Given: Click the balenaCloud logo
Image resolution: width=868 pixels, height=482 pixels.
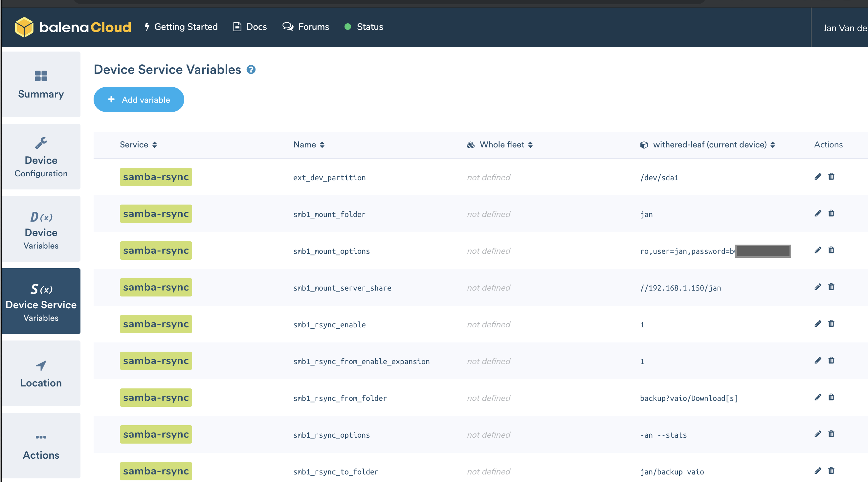Looking at the screenshot, I should 73,27.
